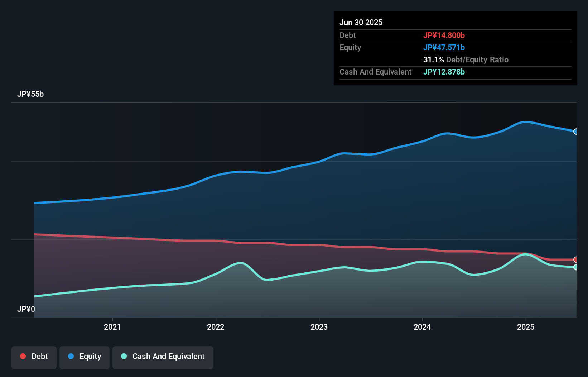Click the JP¥14.800b Debt value

pyautogui.click(x=444, y=35)
